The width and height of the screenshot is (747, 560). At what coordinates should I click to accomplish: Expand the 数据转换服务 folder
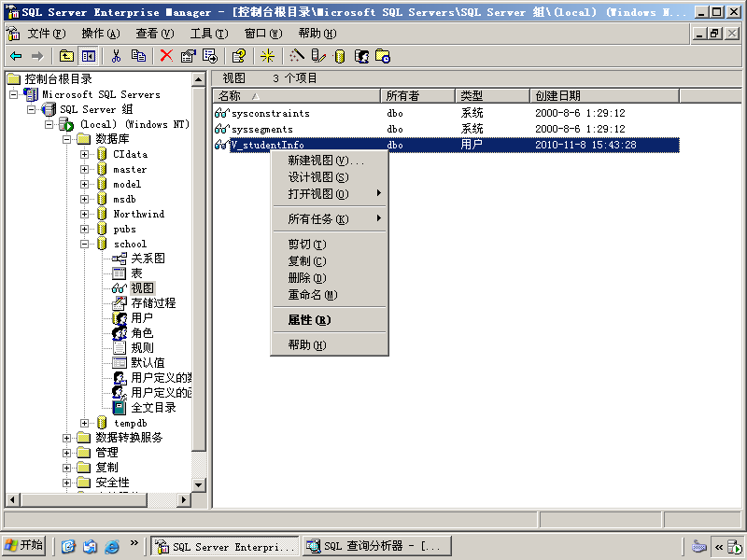pyautogui.click(x=66, y=438)
